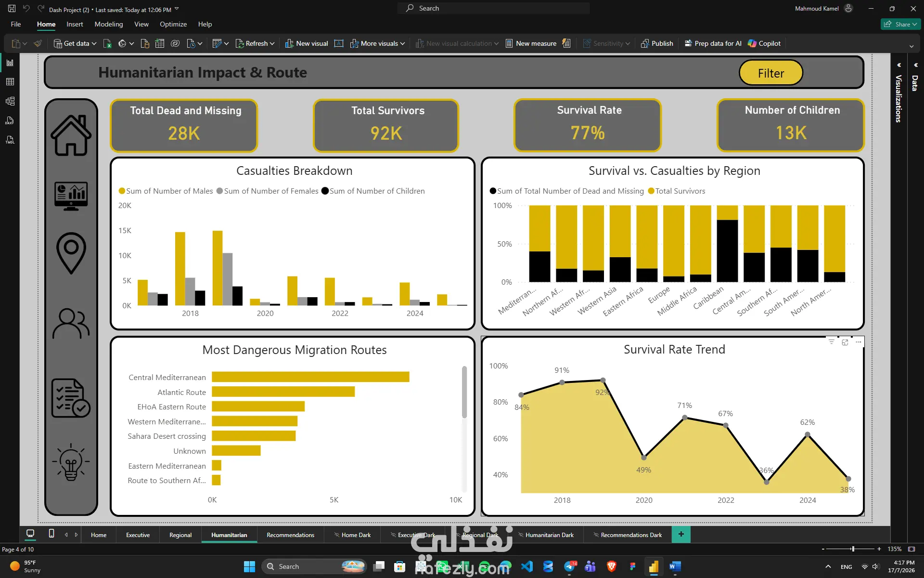Click the home navigation icon on dashboard
This screenshot has width=924, height=578.
(71, 135)
